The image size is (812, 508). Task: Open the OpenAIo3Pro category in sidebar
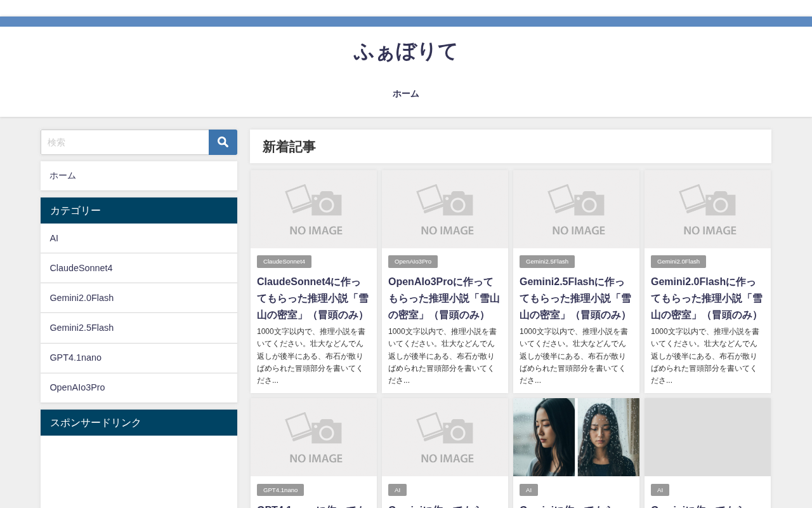click(x=139, y=387)
